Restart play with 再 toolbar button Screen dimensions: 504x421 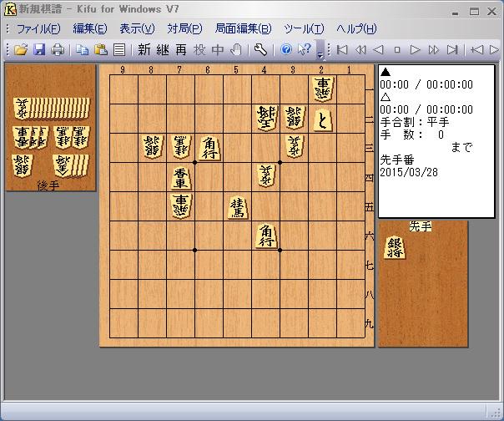point(181,49)
